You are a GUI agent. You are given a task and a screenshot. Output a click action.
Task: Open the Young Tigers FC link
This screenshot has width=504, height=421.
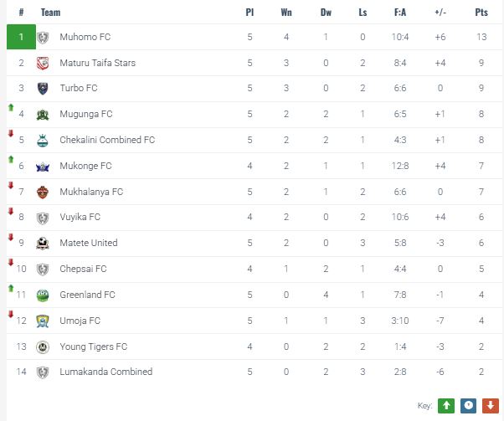pyautogui.click(x=93, y=347)
